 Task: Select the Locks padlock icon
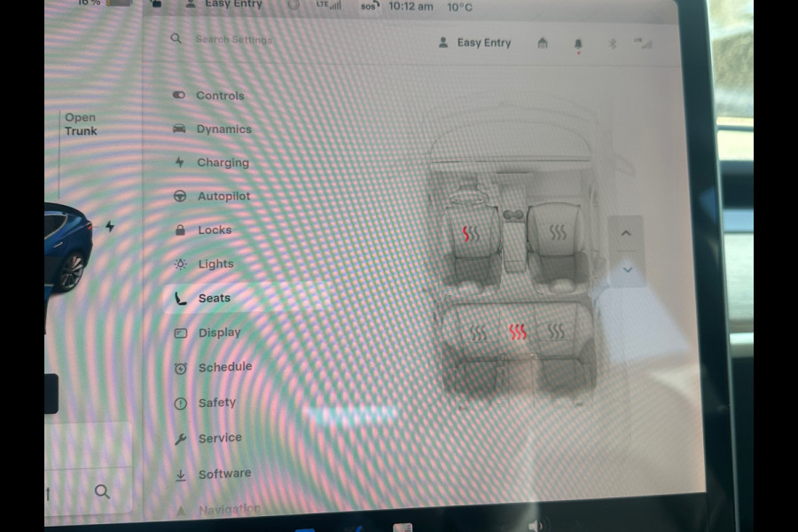point(180,230)
